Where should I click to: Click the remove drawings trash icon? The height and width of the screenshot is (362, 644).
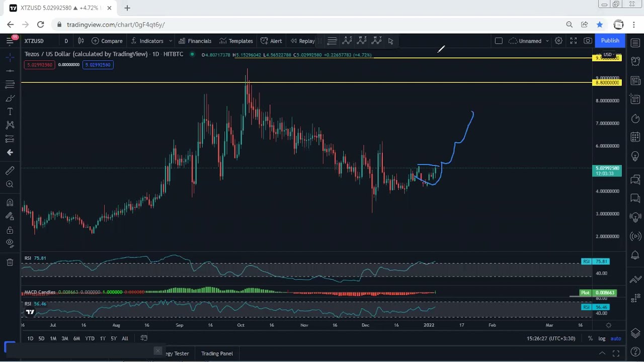[10, 262]
